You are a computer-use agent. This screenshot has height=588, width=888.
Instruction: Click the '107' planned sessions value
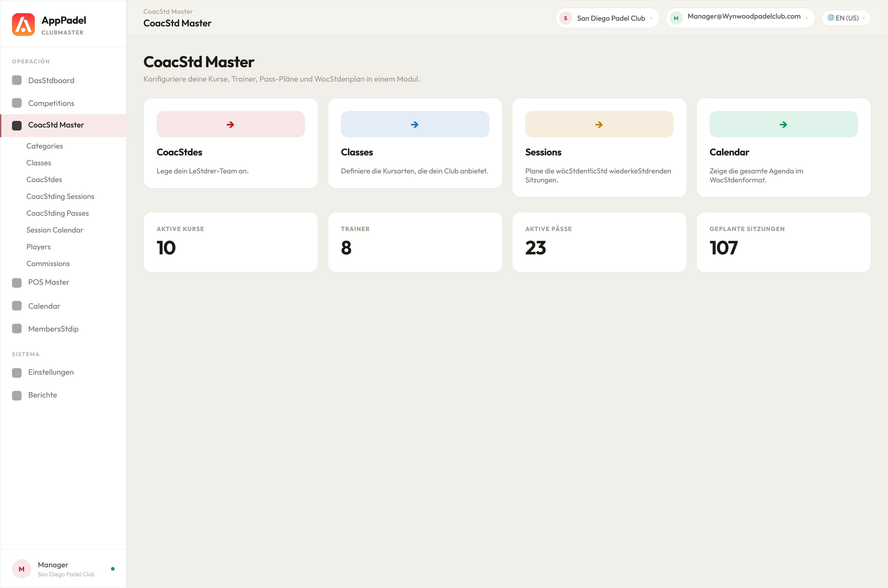(724, 248)
